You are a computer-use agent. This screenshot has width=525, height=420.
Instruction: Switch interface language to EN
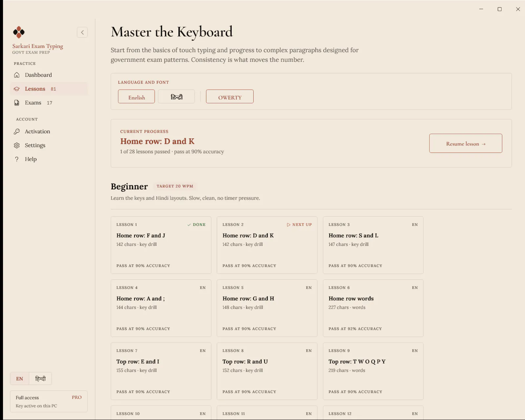tap(20, 379)
